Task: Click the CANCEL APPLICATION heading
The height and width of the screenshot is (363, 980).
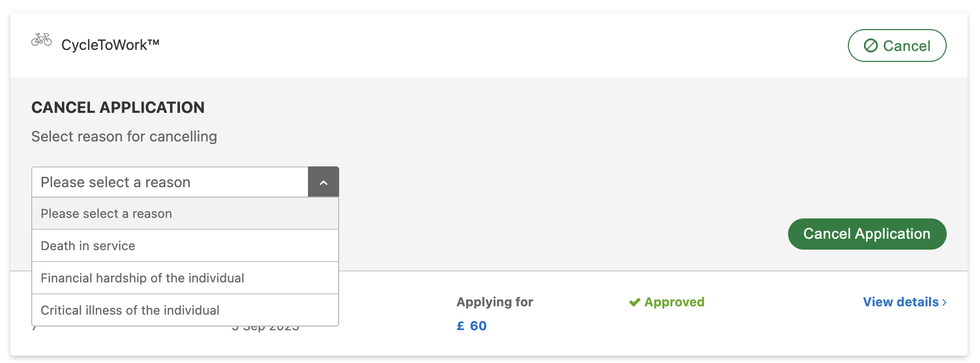Action: point(118,108)
